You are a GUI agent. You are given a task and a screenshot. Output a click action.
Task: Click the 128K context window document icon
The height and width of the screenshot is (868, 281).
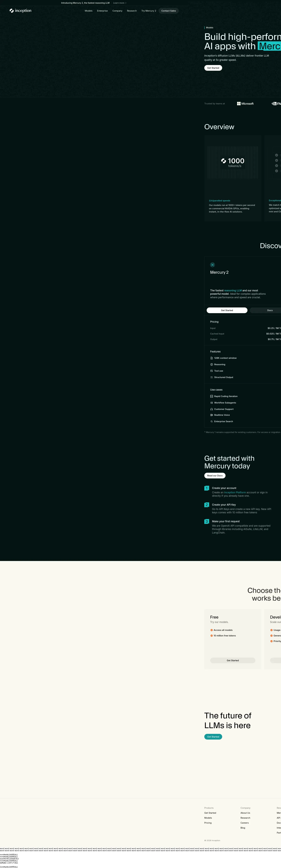point(211,358)
